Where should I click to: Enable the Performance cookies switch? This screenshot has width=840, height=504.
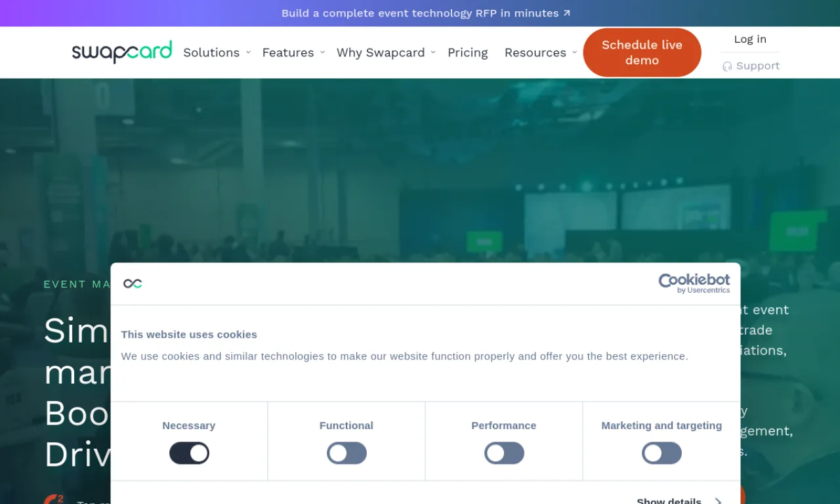coord(504,453)
